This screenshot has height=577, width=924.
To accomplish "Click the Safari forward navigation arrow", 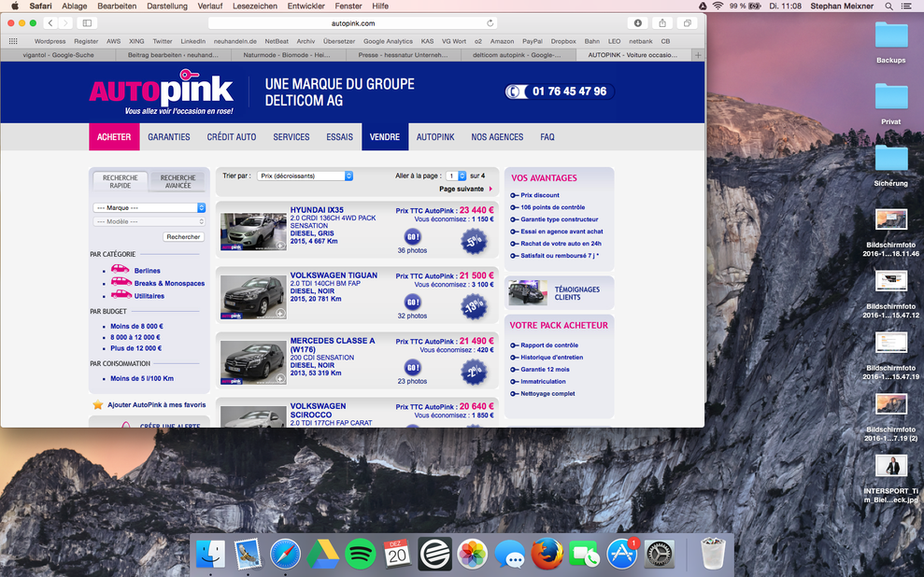I will coord(65,23).
